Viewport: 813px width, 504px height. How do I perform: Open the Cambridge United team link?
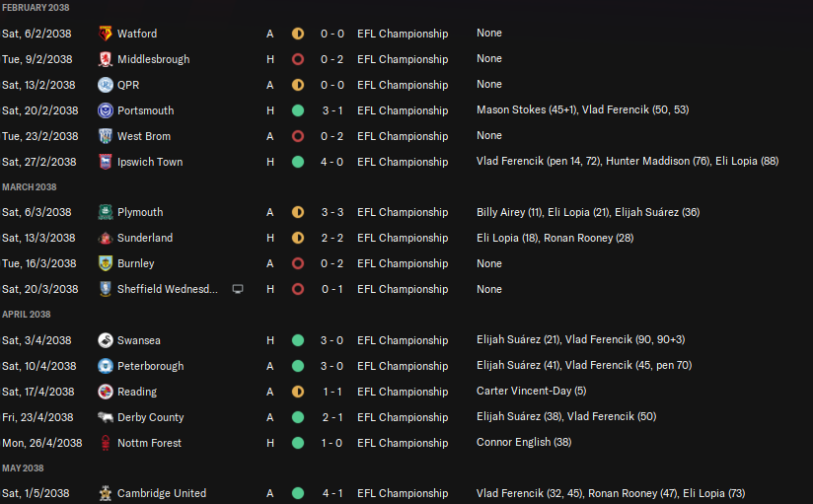[162, 493]
